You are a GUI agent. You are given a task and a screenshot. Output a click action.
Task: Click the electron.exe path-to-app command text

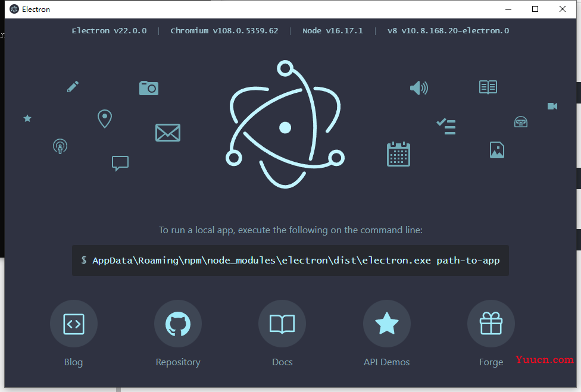point(296,261)
